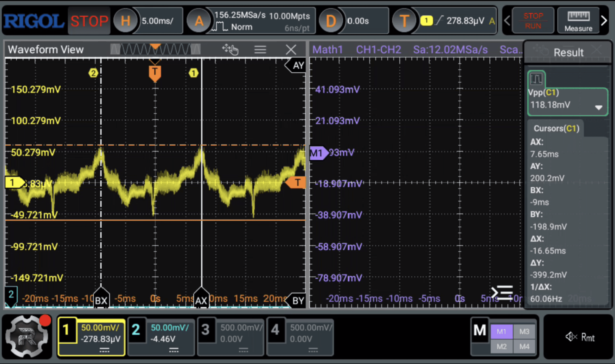Open the Trigger (T) icon
The height and width of the screenshot is (364, 615).
(404, 21)
